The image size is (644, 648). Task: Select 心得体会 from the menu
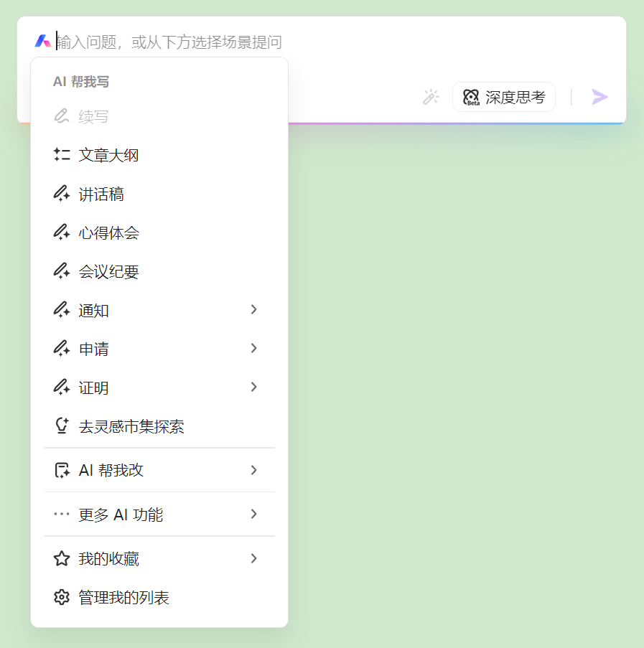click(109, 233)
